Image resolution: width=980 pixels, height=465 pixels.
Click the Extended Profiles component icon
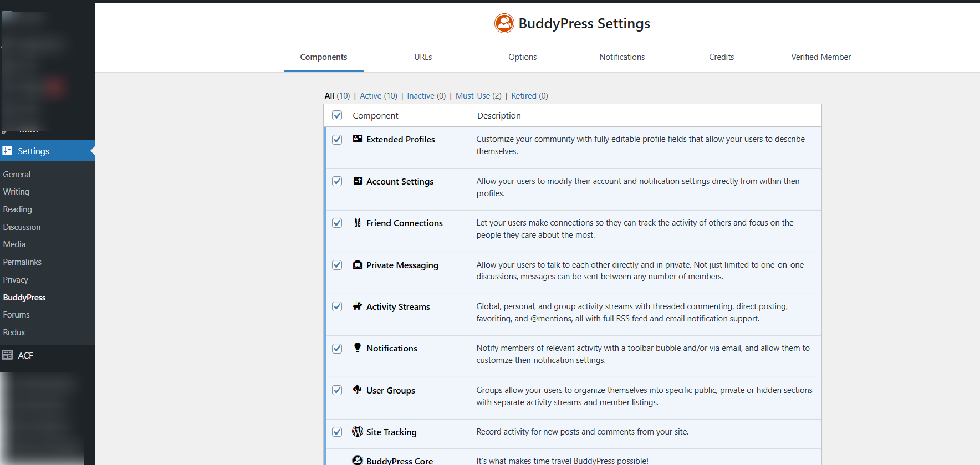click(x=358, y=139)
